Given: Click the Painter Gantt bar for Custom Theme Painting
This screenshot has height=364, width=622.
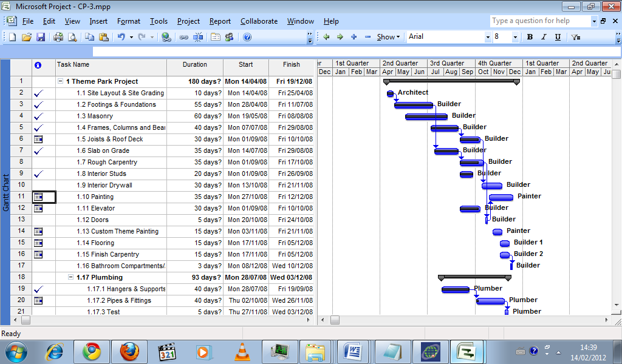Looking at the screenshot, I should (497, 232).
